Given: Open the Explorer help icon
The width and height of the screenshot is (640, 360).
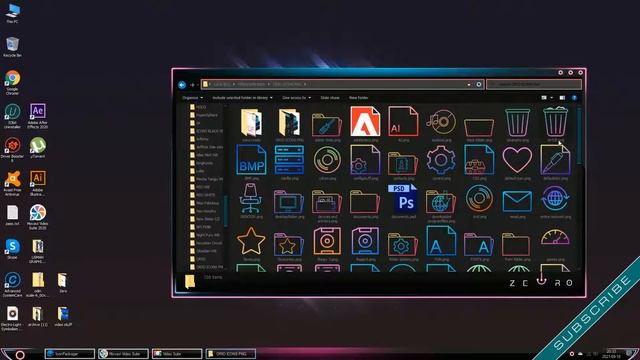Looking at the screenshot, I should pyautogui.click(x=574, y=98).
